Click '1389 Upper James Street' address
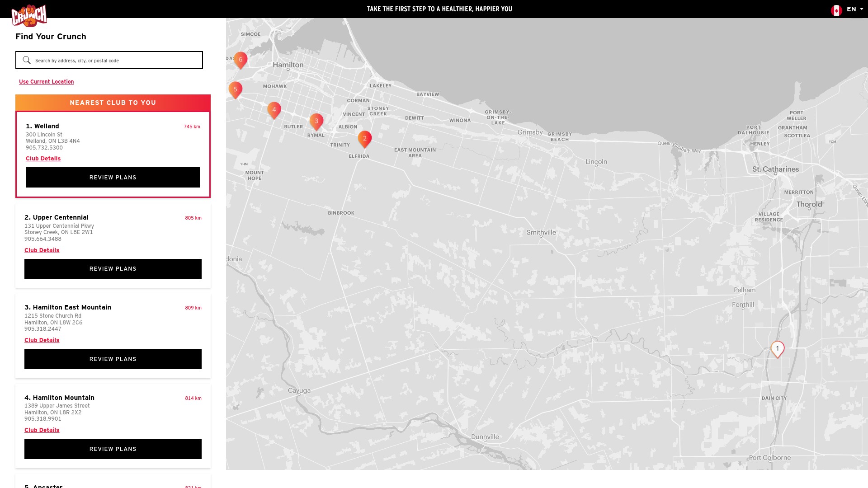868x488 pixels. tap(57, 406)
